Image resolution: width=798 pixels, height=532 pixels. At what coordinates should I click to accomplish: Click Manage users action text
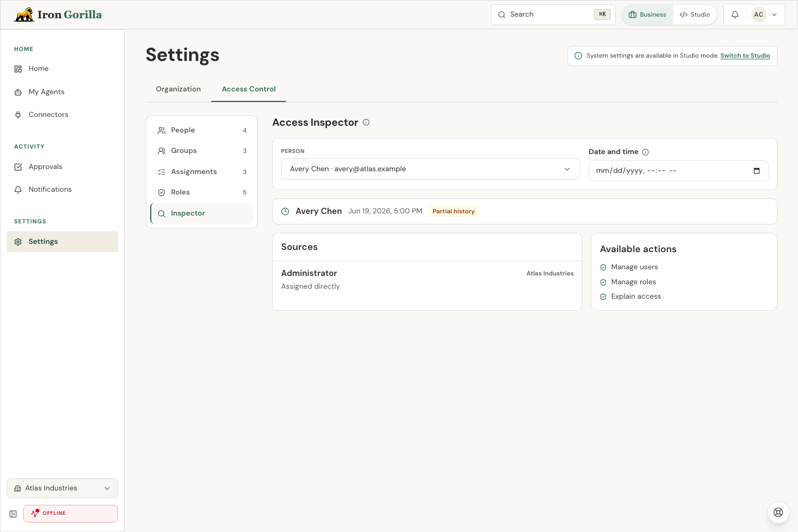[635, 267]
